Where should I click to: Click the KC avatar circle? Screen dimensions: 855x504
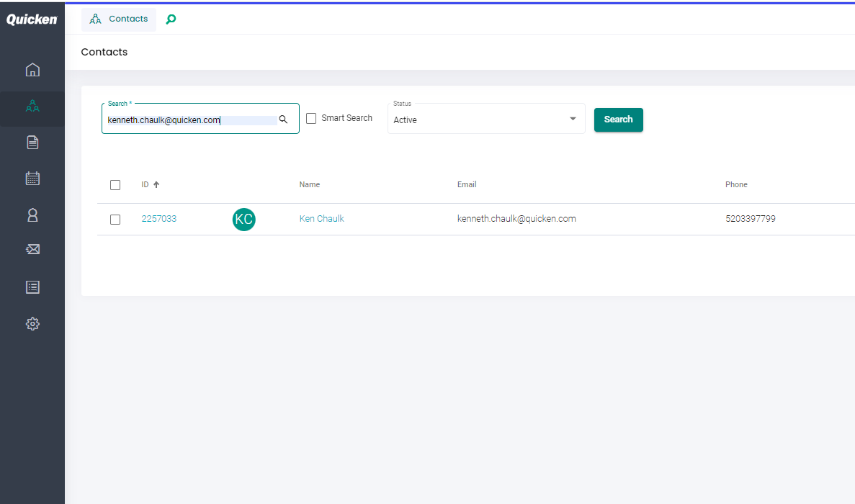[x=243, y=220]
